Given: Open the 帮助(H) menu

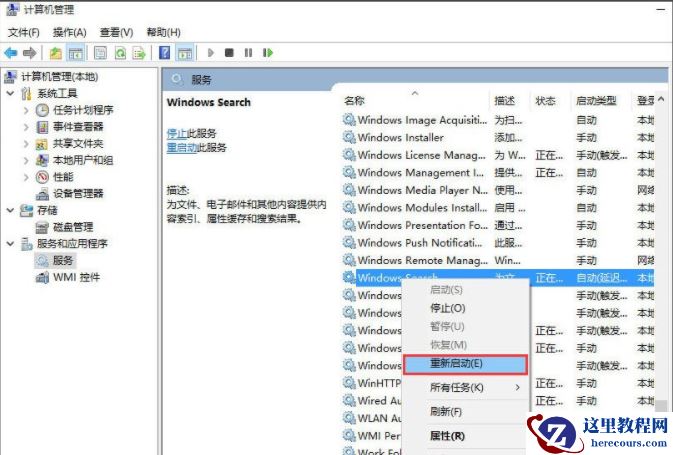Looking at the screenshot, I should [163, 32].
